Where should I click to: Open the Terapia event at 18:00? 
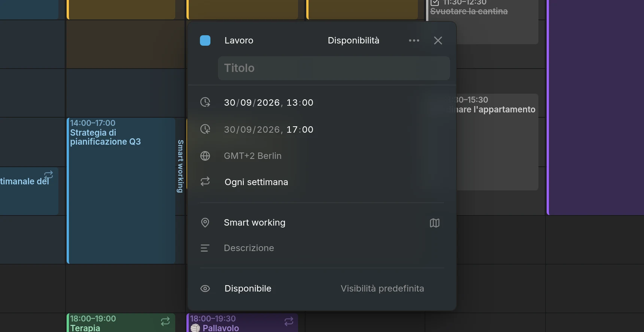click(121, 323)
